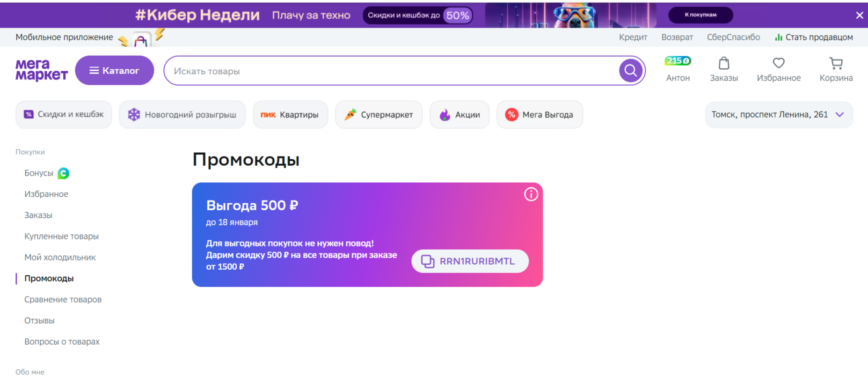The image size is (868, 378).
Task: Open Новогодний розыгрыш snowflake chip
Action: coord(182,115)
